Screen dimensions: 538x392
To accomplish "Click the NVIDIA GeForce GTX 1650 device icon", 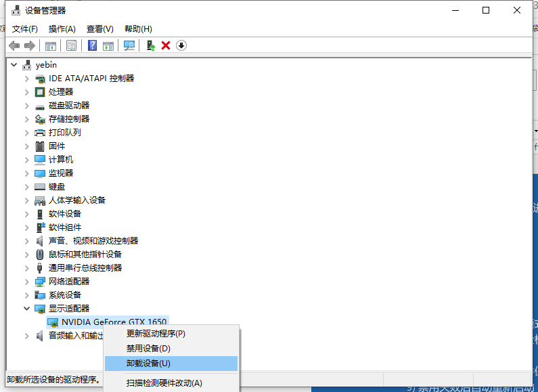I will [53, 322].
